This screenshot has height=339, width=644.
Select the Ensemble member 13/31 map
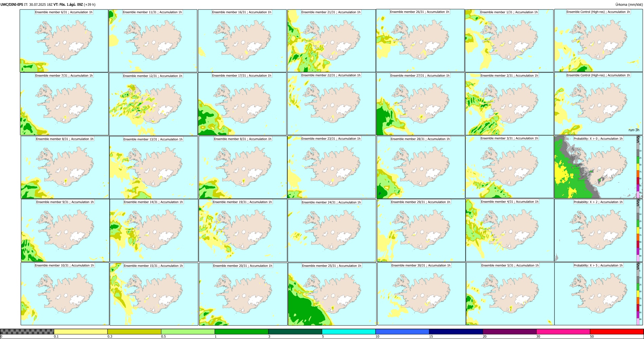154,167
